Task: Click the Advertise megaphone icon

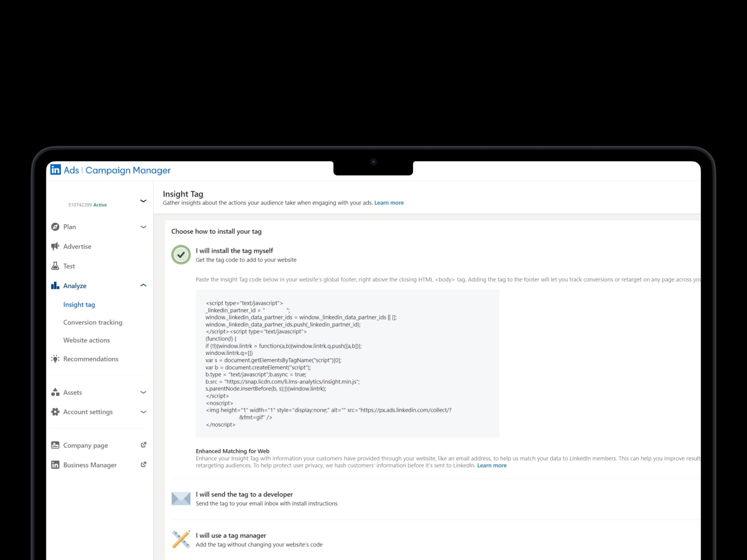Action: 55,246
